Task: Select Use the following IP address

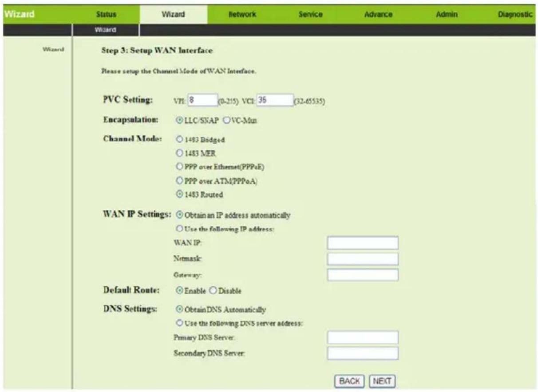Action: 179,229
